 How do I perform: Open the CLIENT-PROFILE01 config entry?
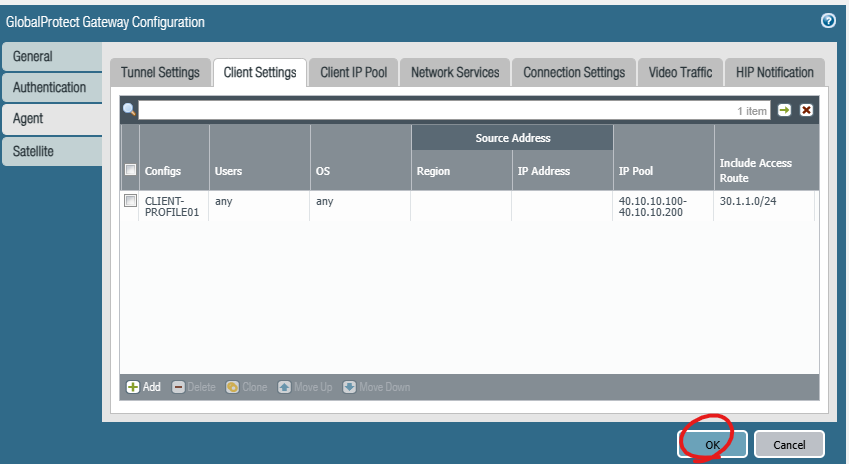[x=172, y=206]
